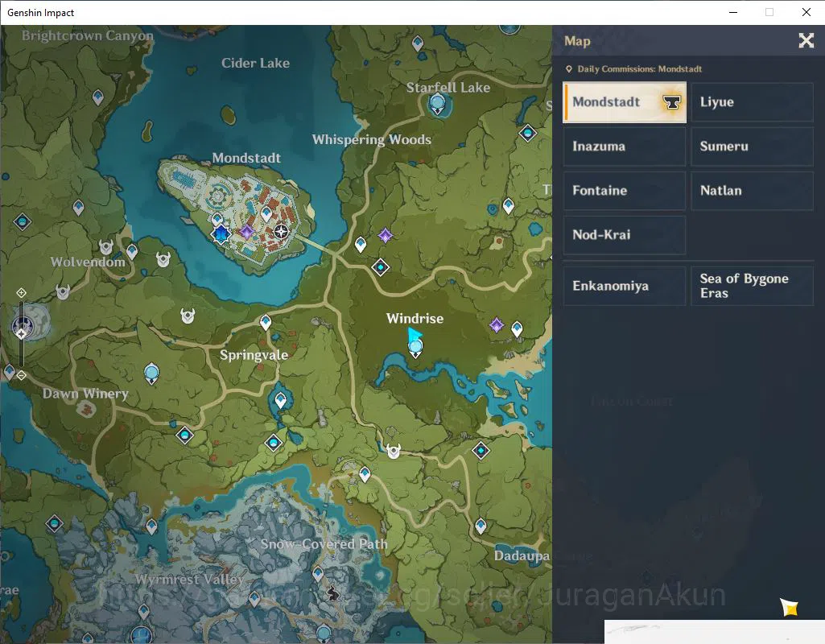Select the waypoint east of Whispering Woods near the ponds
Image resolution: width=825 pixels, height=644 pixels.
click(x=508, y=206)
